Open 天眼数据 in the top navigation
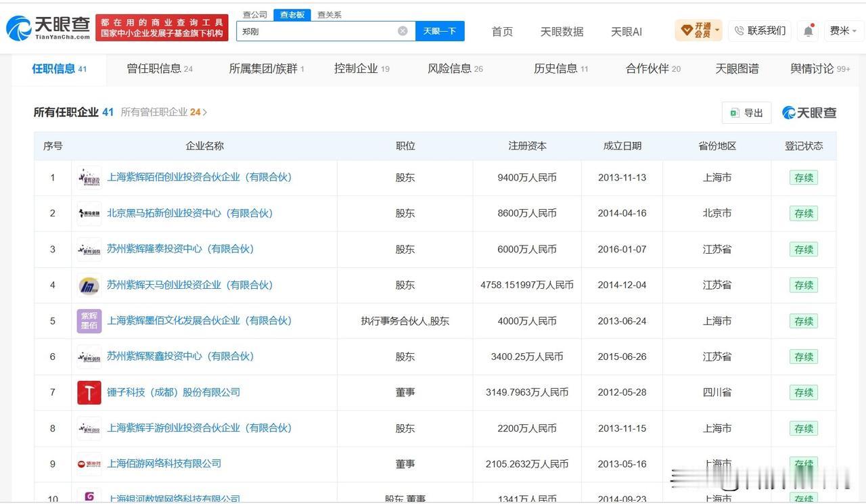Image resolution: width=866 pixels, height=504 pixels. (x=562, y=32)
